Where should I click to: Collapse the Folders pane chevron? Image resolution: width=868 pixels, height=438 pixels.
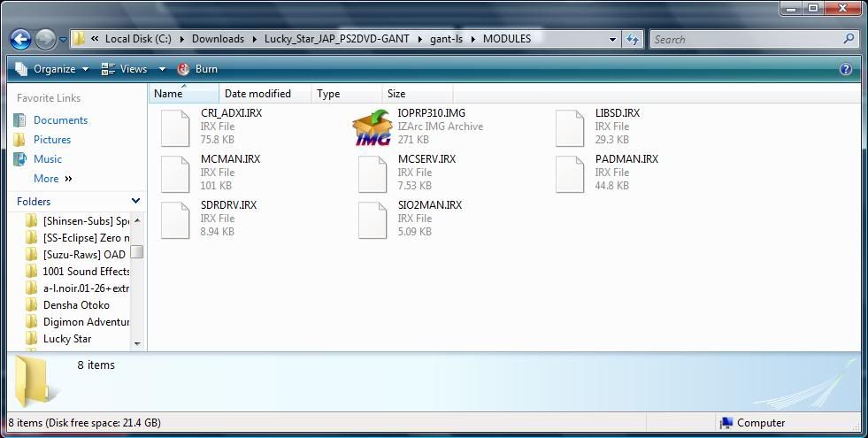135,201
